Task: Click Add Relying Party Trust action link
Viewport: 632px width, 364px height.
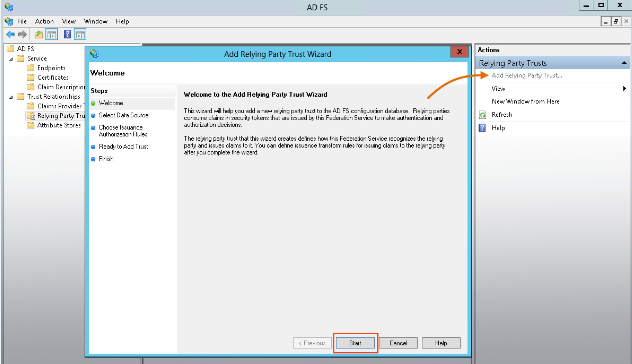Action: (x=527, y=76)
